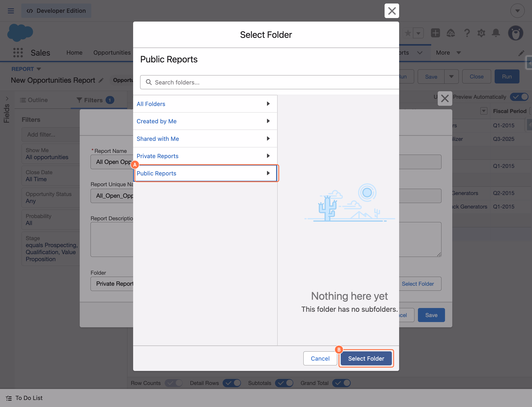This screenshot has width=532, height=407.
Task: Click the top-right circular dropdown button
Action: [517, 11]
